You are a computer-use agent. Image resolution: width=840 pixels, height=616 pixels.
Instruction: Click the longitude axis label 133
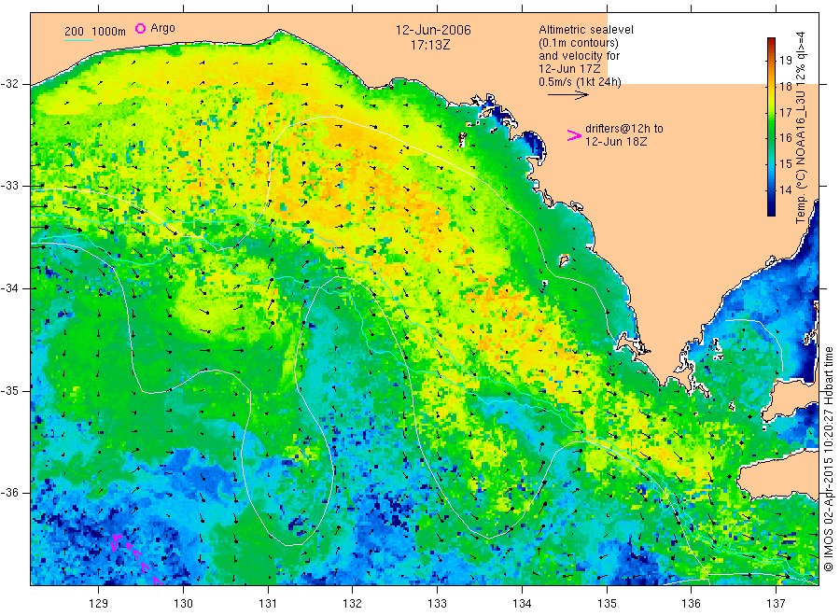(437, 604)
